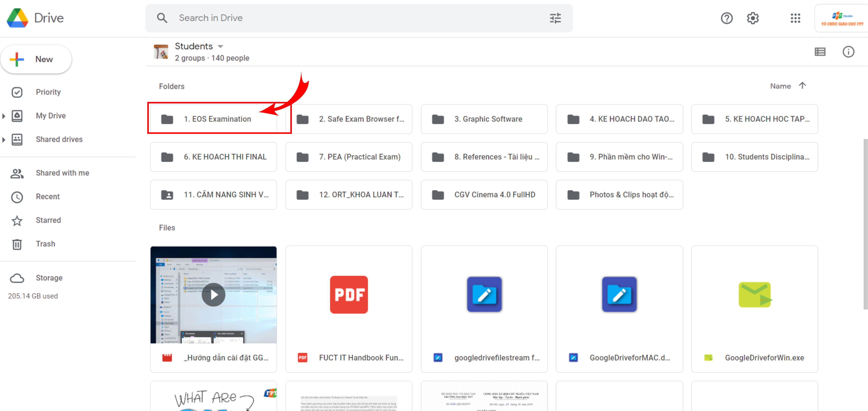868x411 pixels.
Task: Click the New button
Action: click(36, 59)
